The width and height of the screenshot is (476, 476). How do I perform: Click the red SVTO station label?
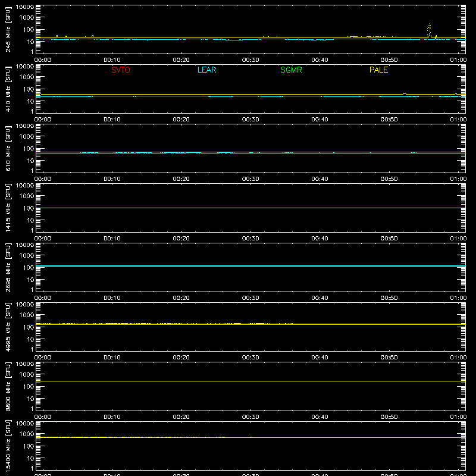point(121,70)
